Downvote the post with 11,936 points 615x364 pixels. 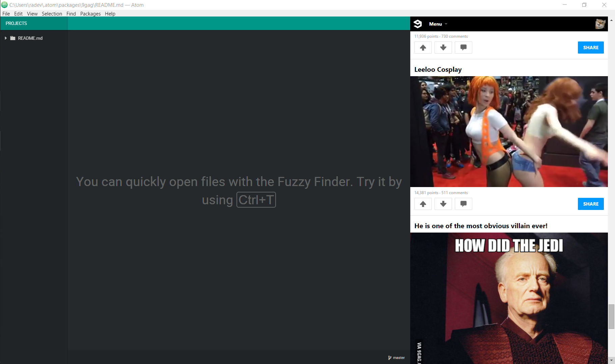click(x=443, y=48)
